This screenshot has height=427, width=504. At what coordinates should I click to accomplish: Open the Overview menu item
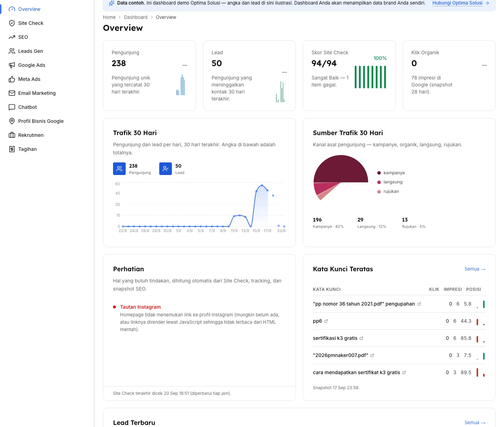pos(47,9)
